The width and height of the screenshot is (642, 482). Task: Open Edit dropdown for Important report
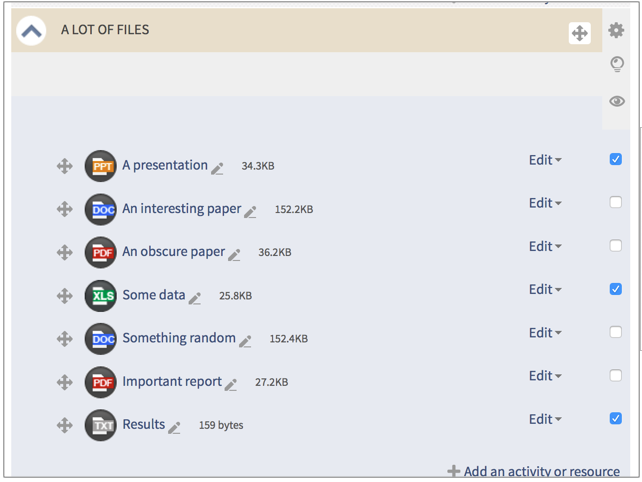pos(545,376)
